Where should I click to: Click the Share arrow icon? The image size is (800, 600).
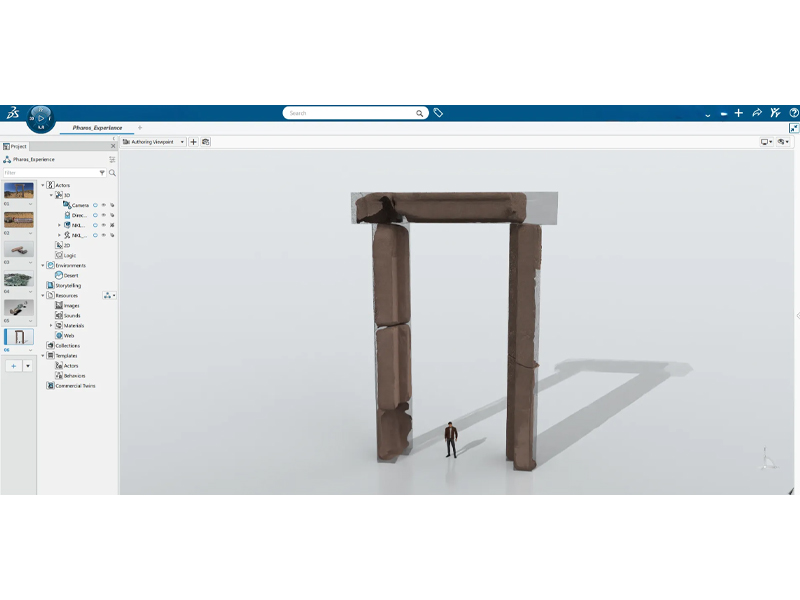pos(757,114)
